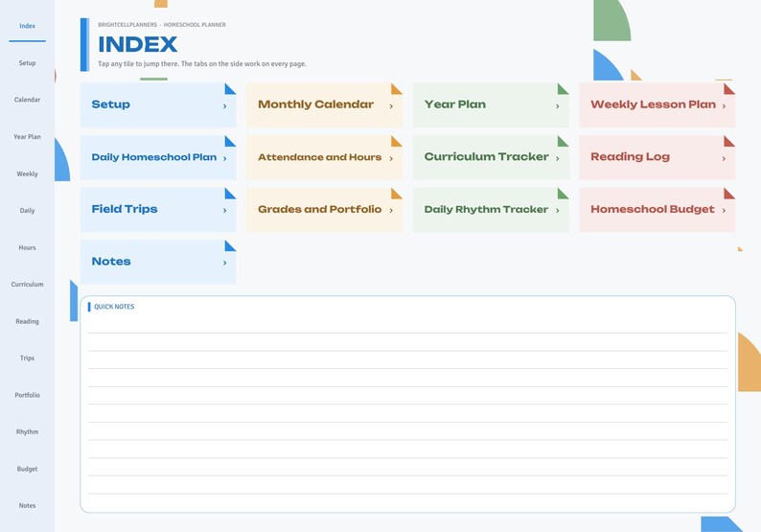The image size is (761, 532).
Task: Click the HOMESCHOOL PLANNER breadcrumb text
Action: (195, 25)
